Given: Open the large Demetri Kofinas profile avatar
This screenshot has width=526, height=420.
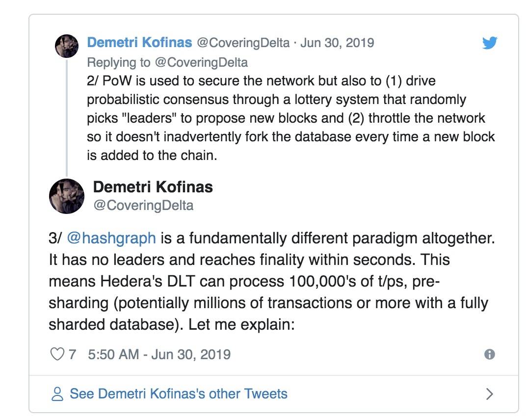Looking at the screenshot, I should click(67, 196).
